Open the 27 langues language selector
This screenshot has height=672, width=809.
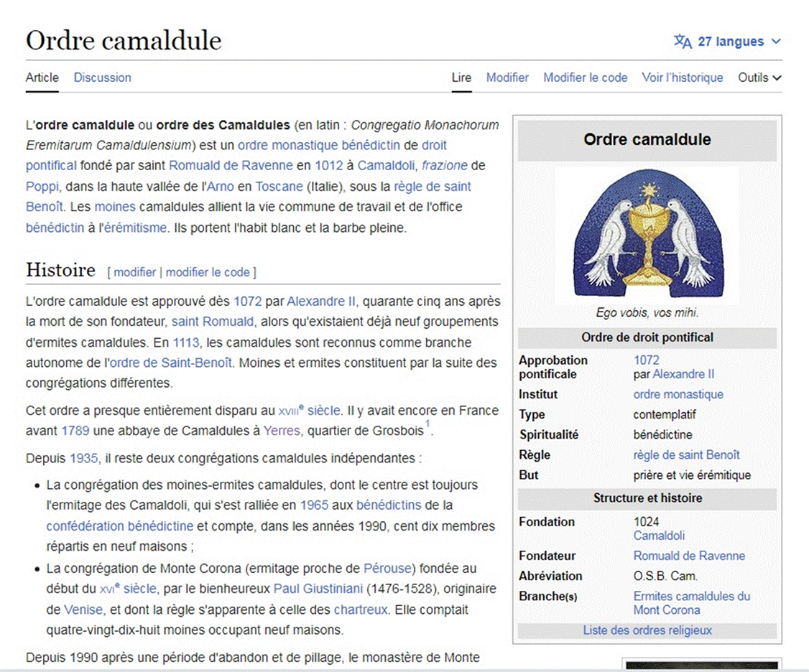click(x=728, y=42)
